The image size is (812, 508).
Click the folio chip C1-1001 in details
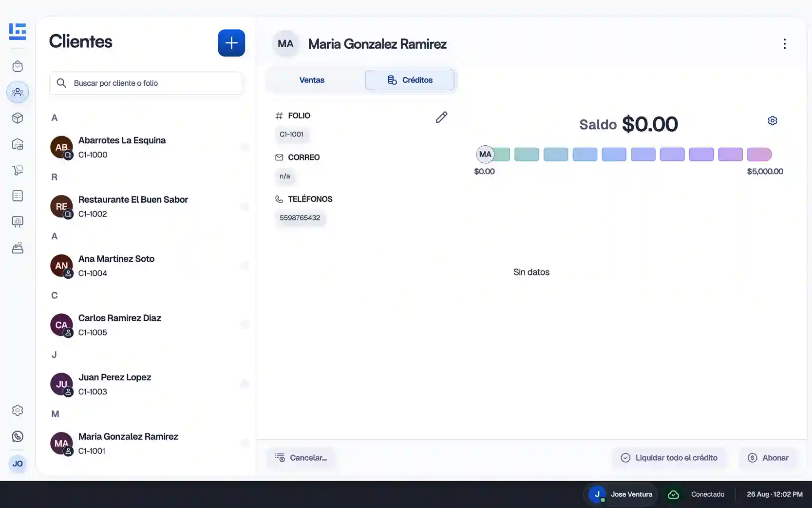(291, 135)
